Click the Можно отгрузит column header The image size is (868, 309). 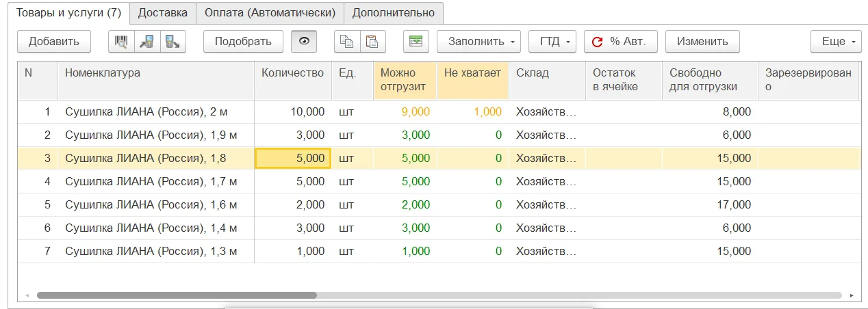pos(405,80)
